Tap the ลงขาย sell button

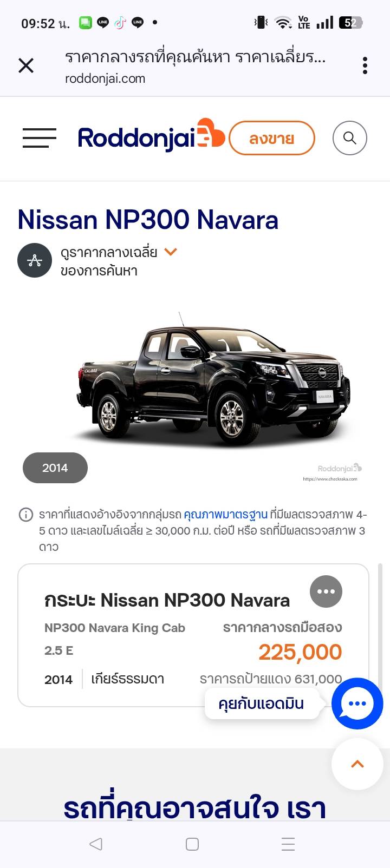272,138
